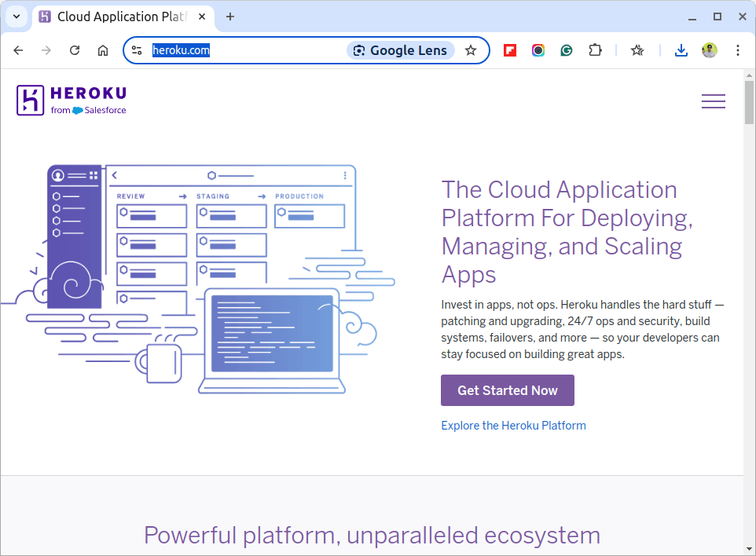Viewport: 756px width, 556px height.
Task: Open a new browser tab
Action: click(230, 16)
